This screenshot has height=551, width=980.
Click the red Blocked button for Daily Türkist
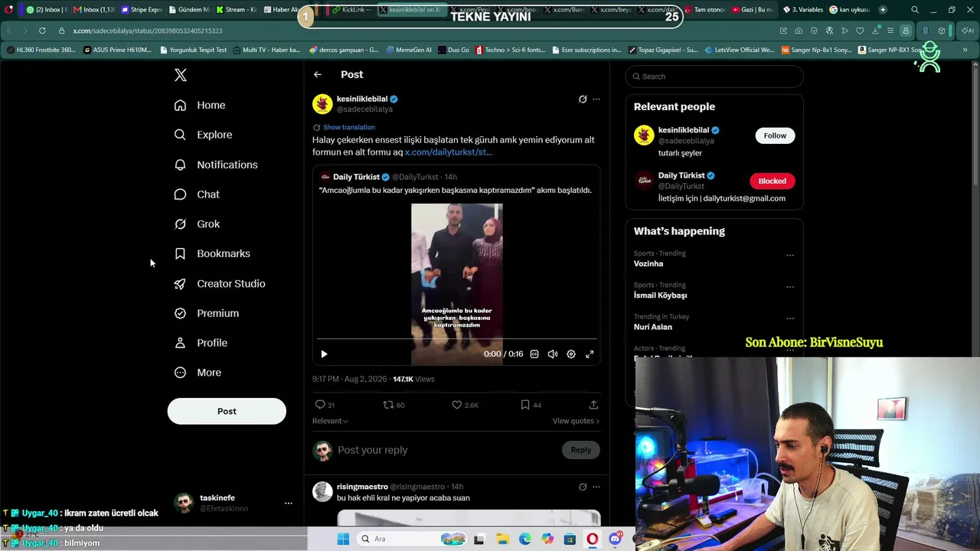[772, 181]
